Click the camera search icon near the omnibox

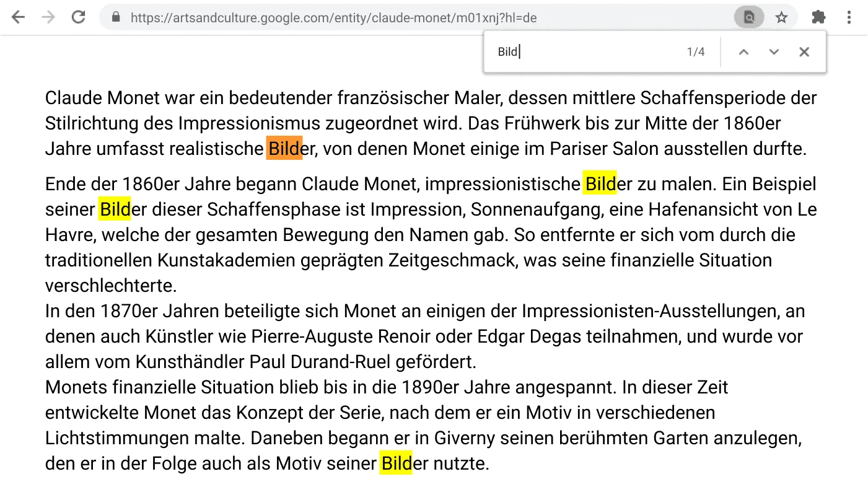(748, 17)
